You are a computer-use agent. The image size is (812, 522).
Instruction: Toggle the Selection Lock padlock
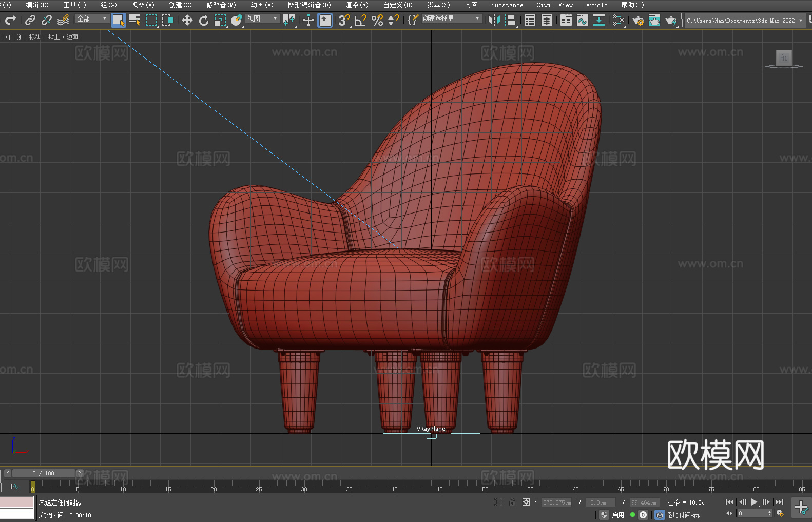512,502
